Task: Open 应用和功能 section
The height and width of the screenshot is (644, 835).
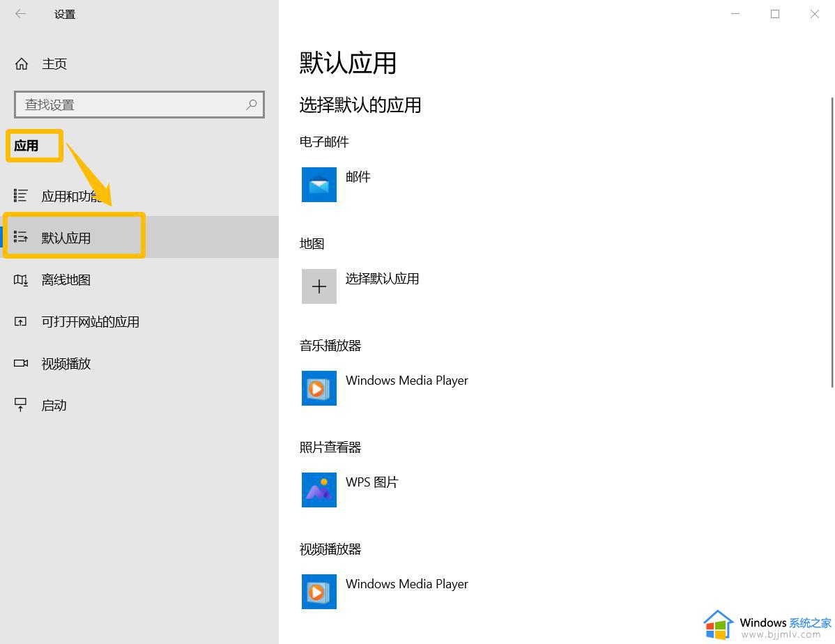Action: (139, 195)
